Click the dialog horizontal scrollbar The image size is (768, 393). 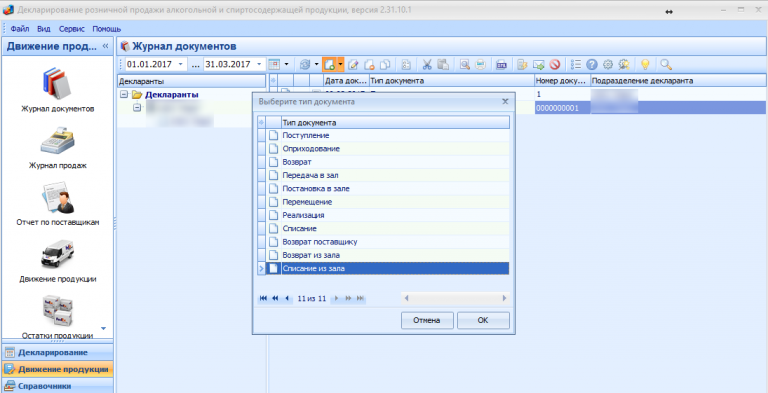[x=455, y=298]
